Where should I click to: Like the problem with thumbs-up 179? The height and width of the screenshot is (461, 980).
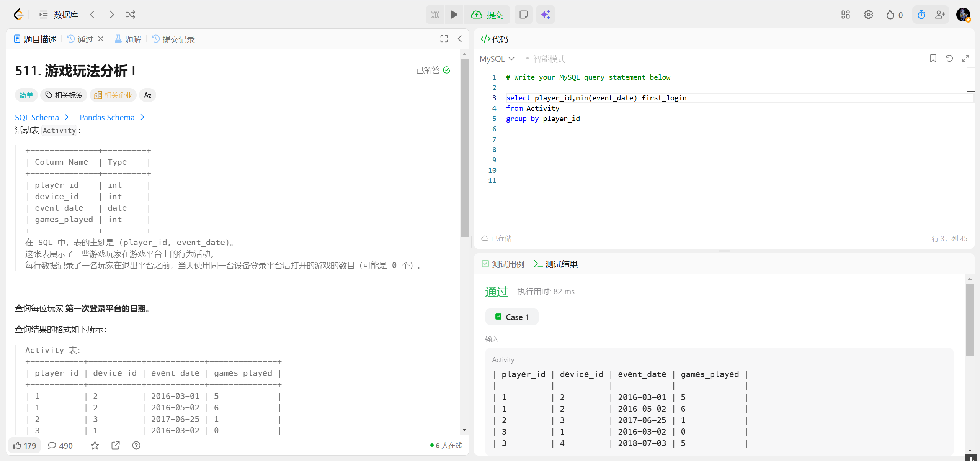click(x=24, y=445)
